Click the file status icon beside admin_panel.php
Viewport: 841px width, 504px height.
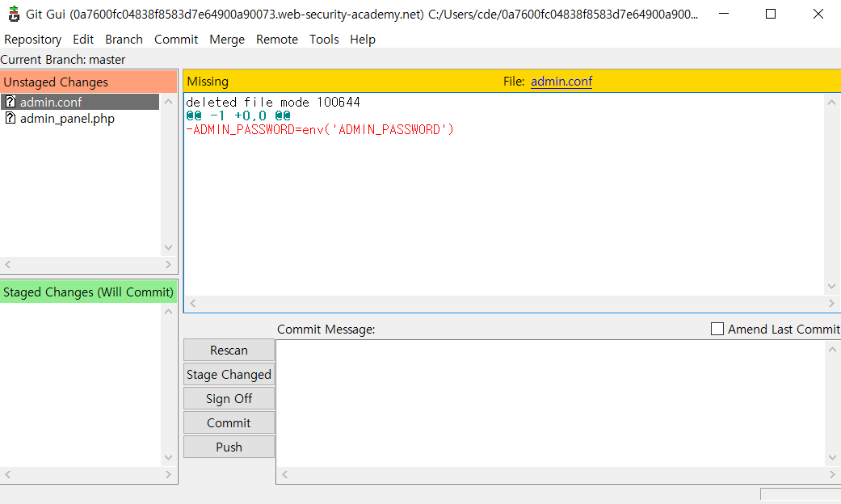[11, 118]
